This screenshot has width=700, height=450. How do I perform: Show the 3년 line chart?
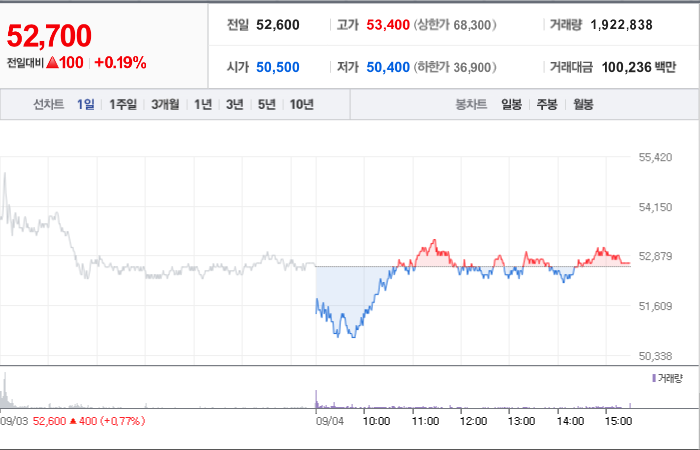pos(234,105)
